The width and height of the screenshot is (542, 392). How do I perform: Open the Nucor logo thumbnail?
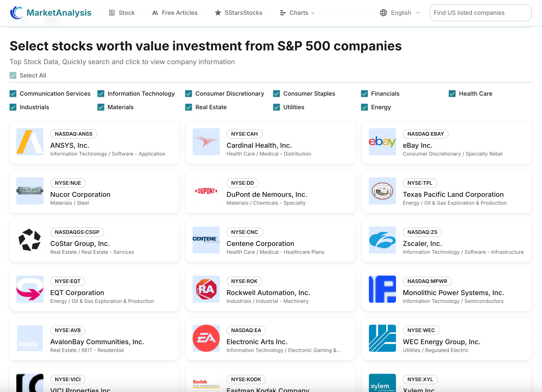click(x=30, y=191)
